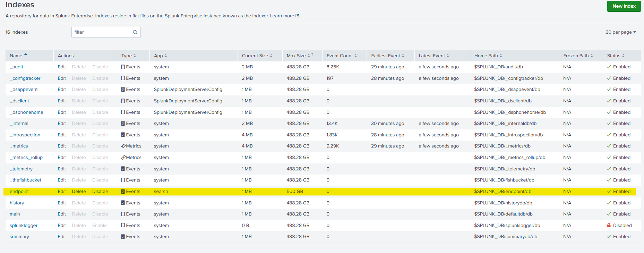The width and height of the screenshot is (644, 253).
Task: Sort by Event Count column
Action: [342, 56]
